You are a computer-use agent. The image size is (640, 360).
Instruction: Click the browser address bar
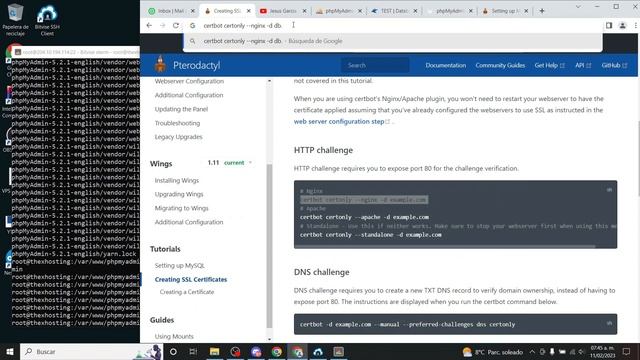394,25
